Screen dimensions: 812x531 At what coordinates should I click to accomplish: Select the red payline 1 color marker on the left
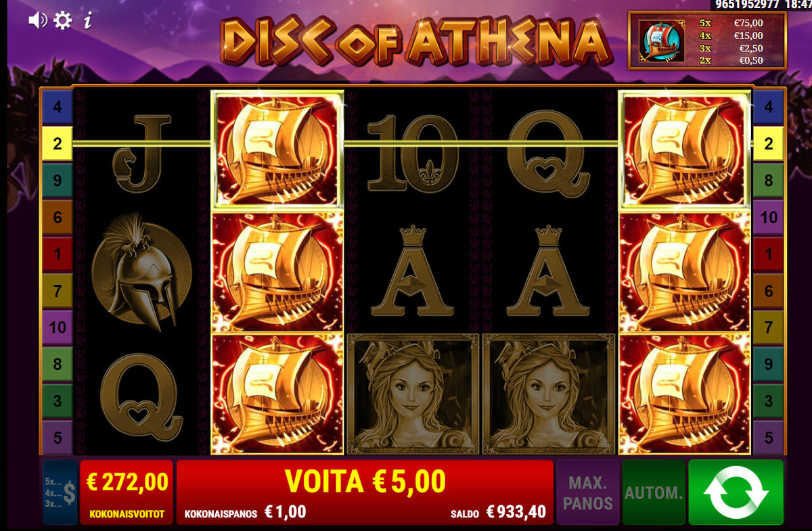coord(57,254)
